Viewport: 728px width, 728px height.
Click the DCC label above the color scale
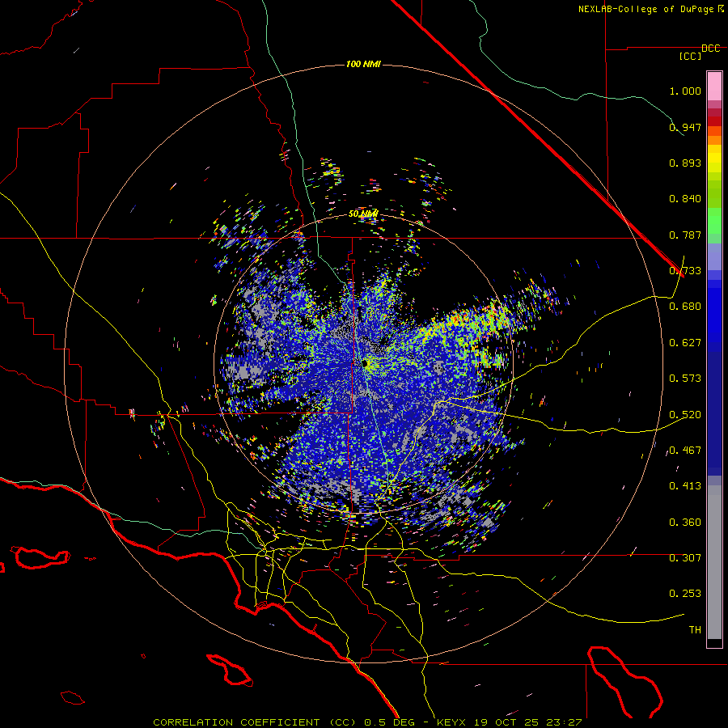pyautogui.click(x=710, y=49)
